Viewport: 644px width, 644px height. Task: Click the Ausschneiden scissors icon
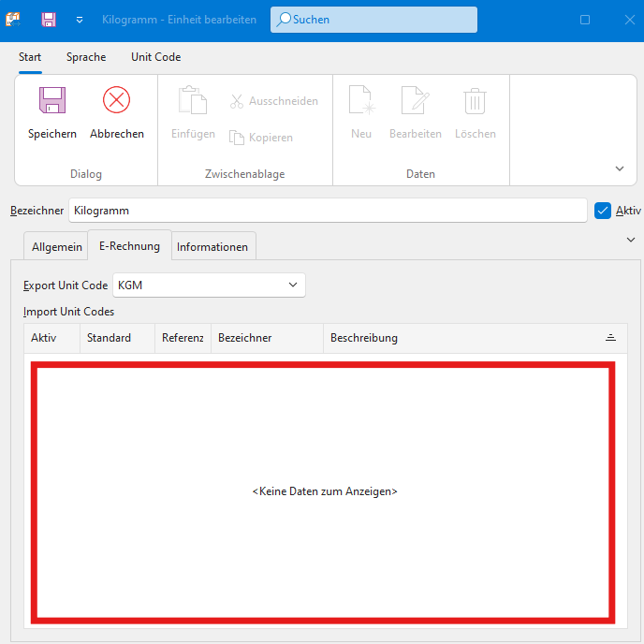pyautogui.click(x=237, y=101)
